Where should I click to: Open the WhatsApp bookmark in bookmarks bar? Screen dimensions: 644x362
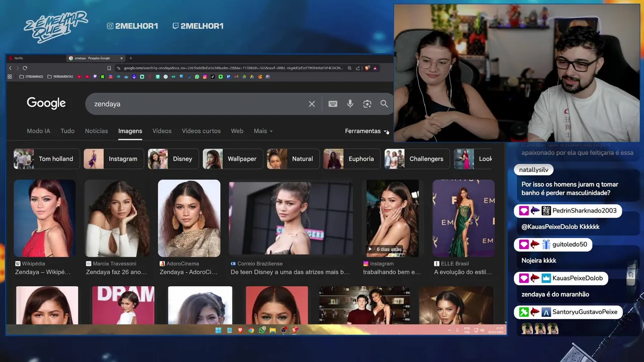[197, 76]
